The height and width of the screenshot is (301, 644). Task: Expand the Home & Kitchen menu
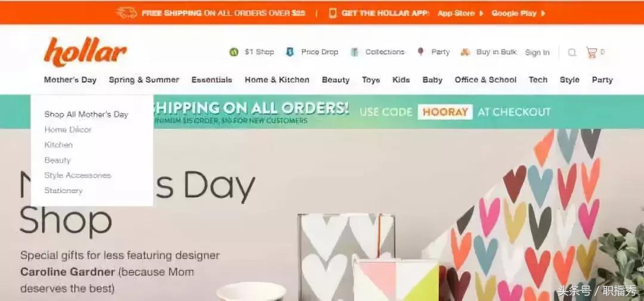click(x=277, y=80)
